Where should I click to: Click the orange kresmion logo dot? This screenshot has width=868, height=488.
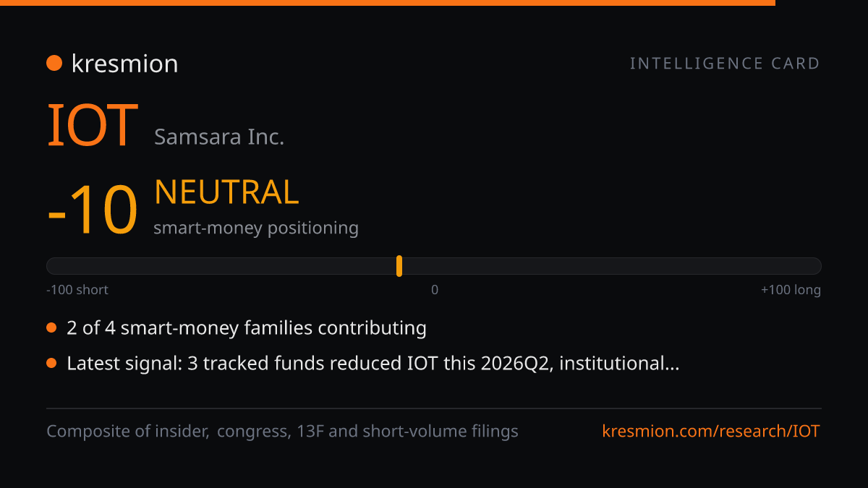(x=54, y=64)
